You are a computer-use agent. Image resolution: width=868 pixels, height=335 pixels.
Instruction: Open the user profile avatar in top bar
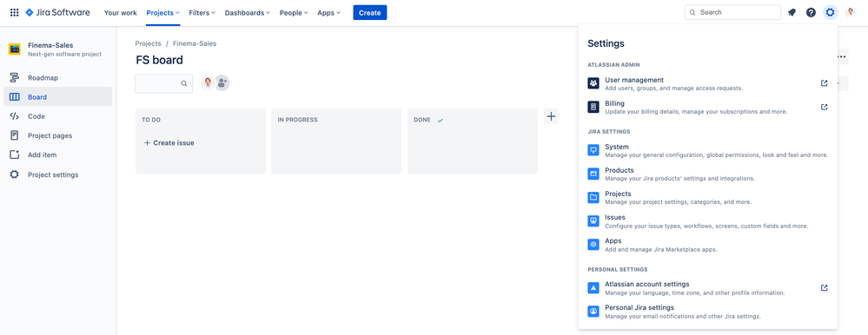[851, 13]
